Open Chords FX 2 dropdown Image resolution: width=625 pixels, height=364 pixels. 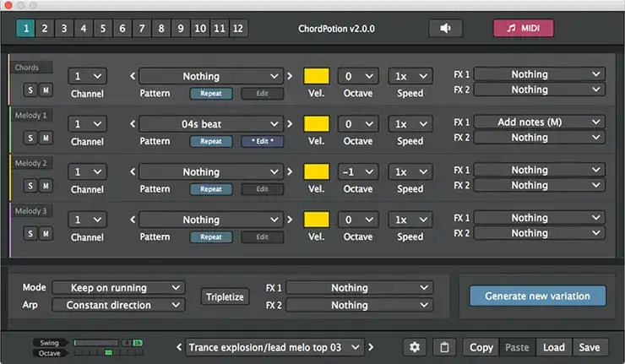pyautogui.click(x=540, y=90)
